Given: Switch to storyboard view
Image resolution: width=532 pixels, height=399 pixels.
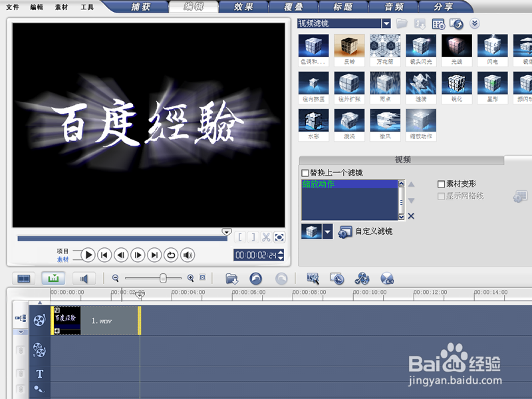Looking at the screenshot, I should point(24,279).
